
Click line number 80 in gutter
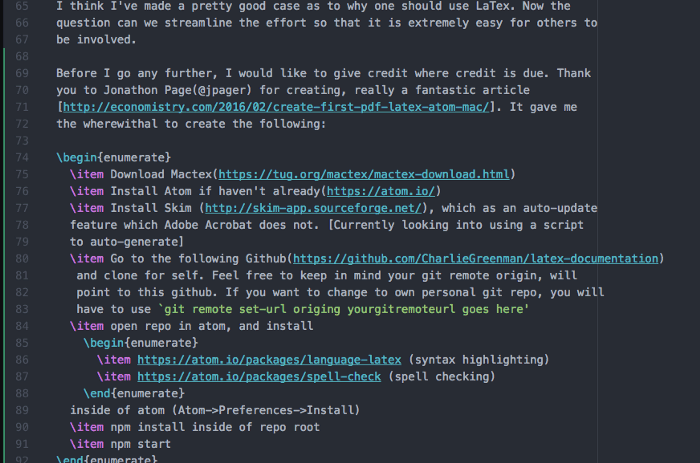tap(22, 259)
